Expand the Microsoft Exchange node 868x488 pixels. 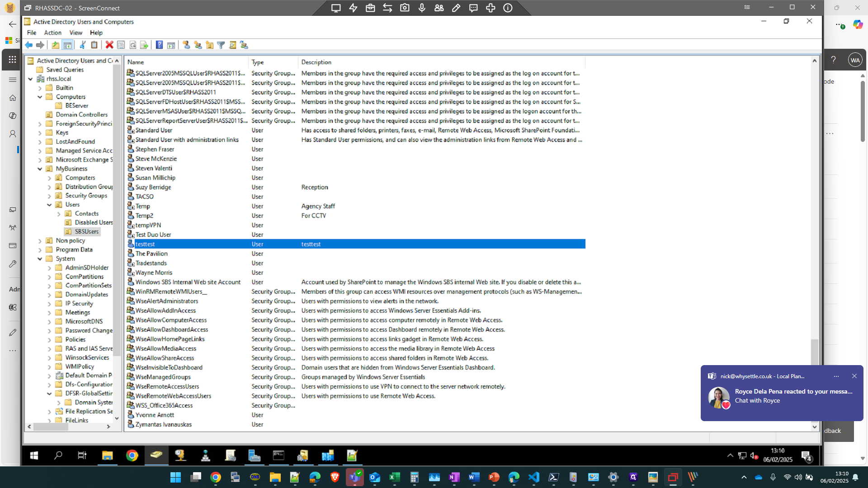(x=40, y=160)
